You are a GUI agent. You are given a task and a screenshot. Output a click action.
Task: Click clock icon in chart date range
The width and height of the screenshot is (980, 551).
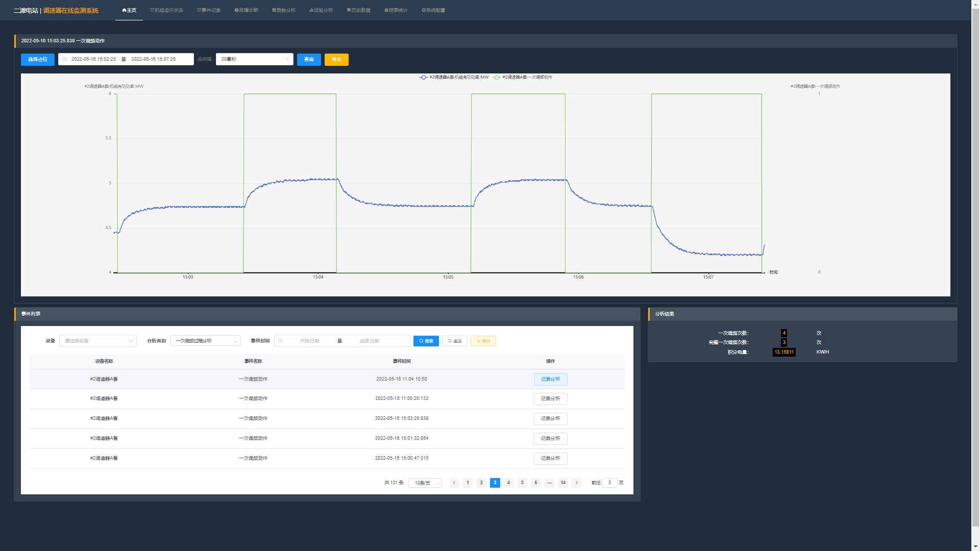coord(64,59)
